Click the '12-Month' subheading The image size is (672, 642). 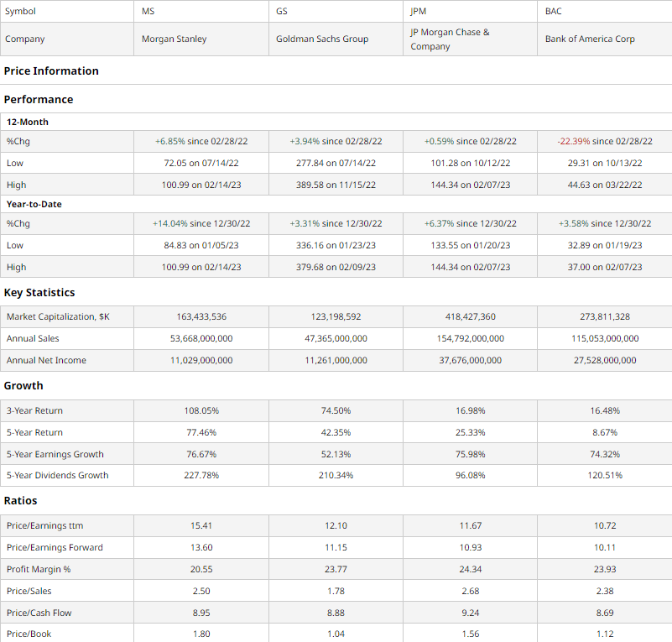(28, 123)
